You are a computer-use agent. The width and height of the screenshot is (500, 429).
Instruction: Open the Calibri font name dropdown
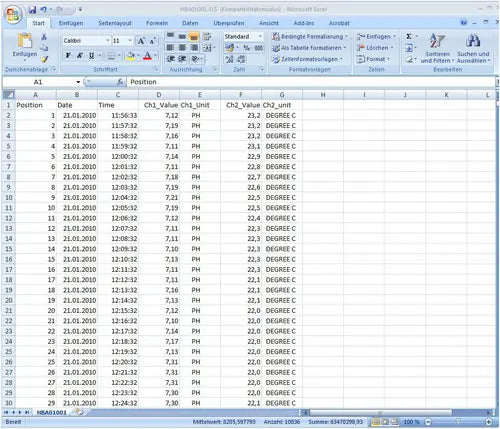click(x=108, y=41)
